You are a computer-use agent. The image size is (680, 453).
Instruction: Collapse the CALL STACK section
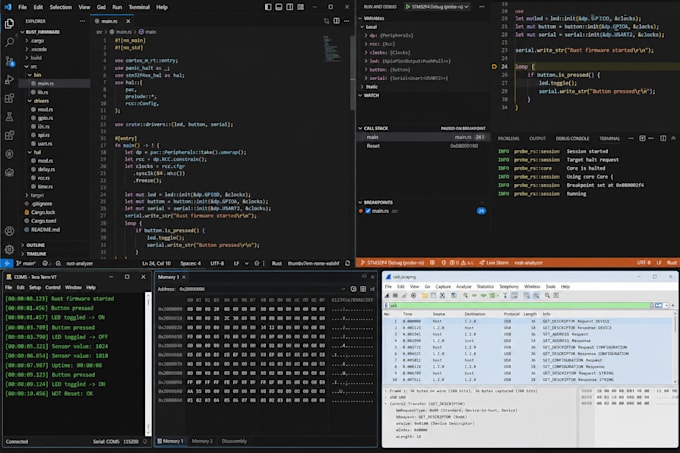[x=360, y=128]
